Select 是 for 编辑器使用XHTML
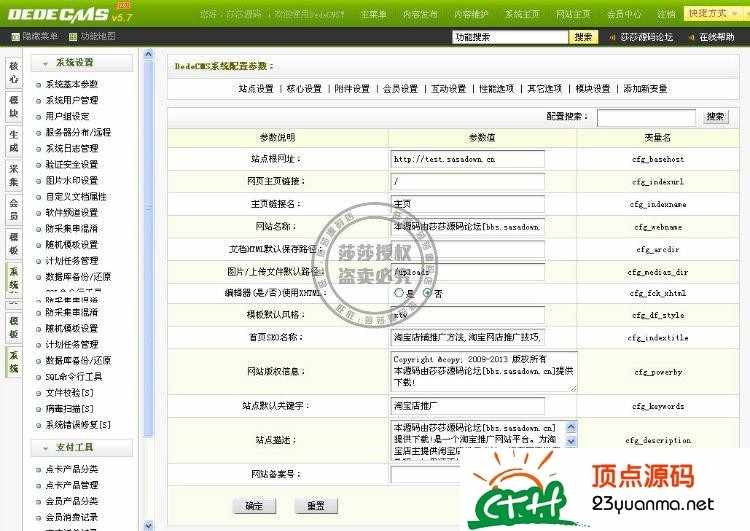Viewport: 750px width, 531px height. [x=398, y=292]
